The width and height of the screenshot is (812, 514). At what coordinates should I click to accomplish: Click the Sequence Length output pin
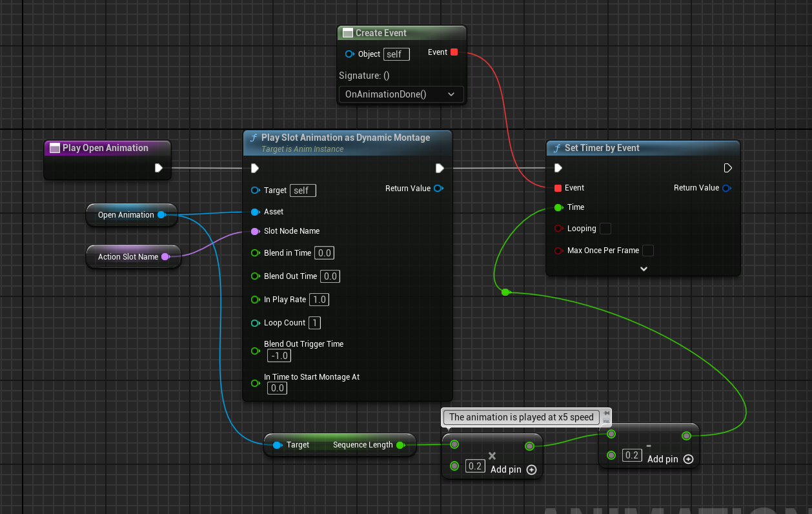[400, 445]
